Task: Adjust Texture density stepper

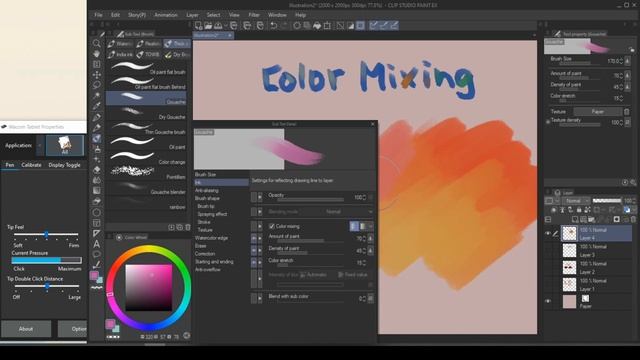Action: (x=621, y=122)
